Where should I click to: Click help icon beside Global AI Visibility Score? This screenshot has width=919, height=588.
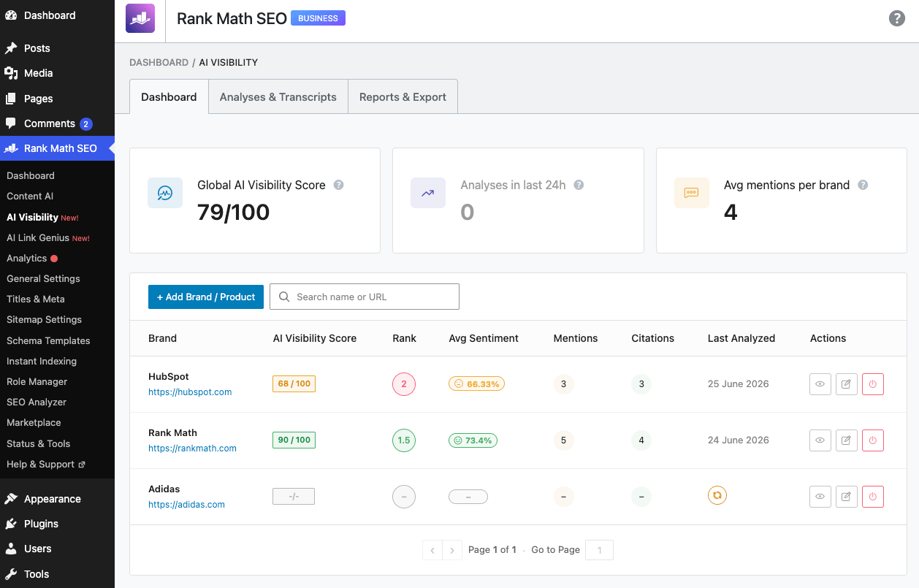pyautogui.click(x=339, y=185)
